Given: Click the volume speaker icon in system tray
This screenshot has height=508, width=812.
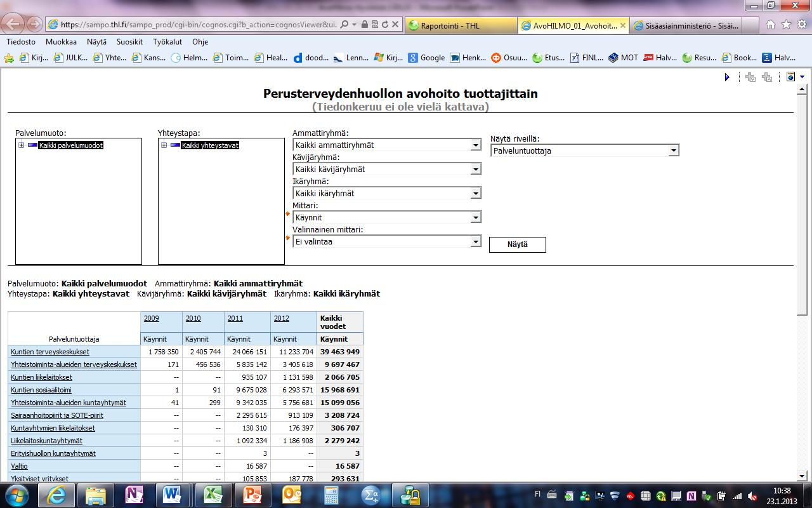Looking at the screenshot, I should 752,495.
